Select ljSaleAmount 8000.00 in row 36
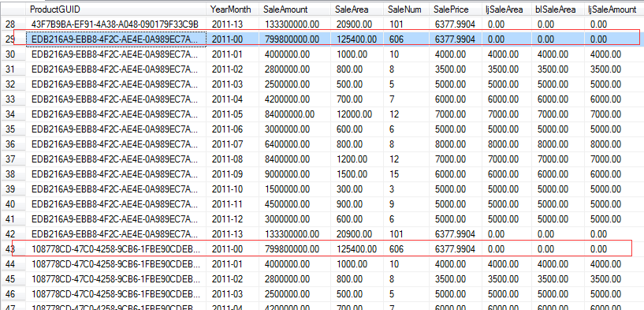The image size is (644, 310). point(615,144)
